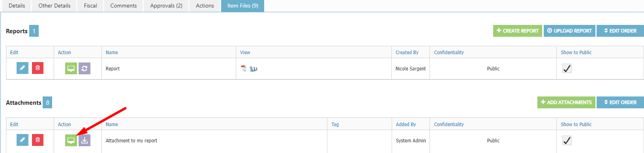Open the Fiscal tab

tap(90, 6)
